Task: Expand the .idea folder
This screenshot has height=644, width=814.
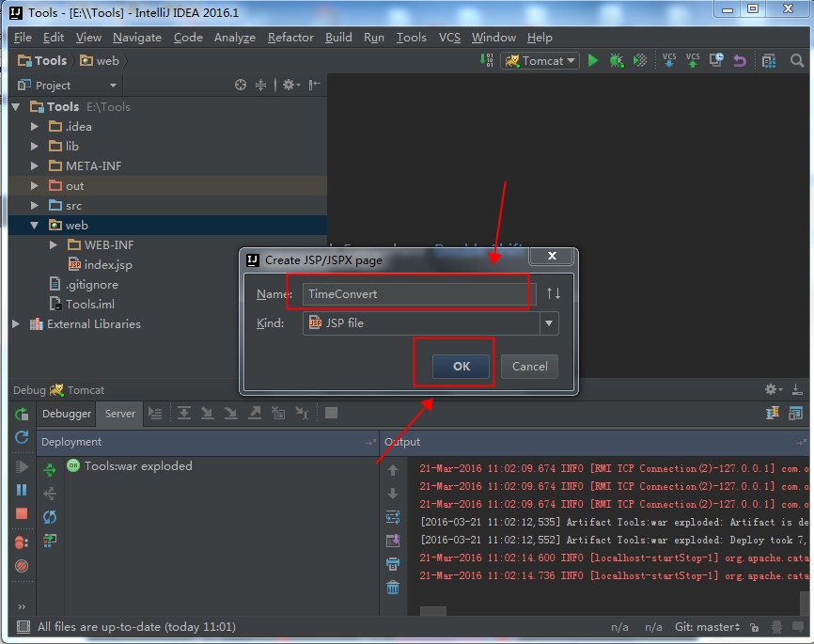Action: click(x=34, y=126)
